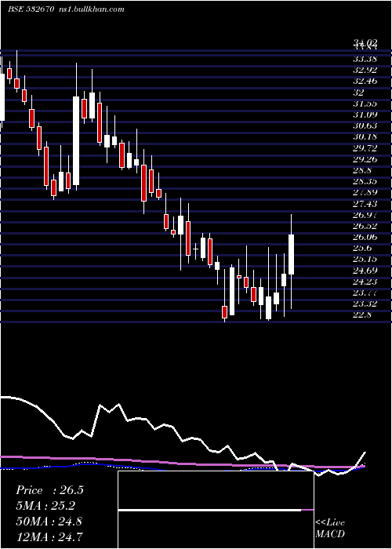
Task: Select the 32.46 price axis label
Action: tap(365, 81)
